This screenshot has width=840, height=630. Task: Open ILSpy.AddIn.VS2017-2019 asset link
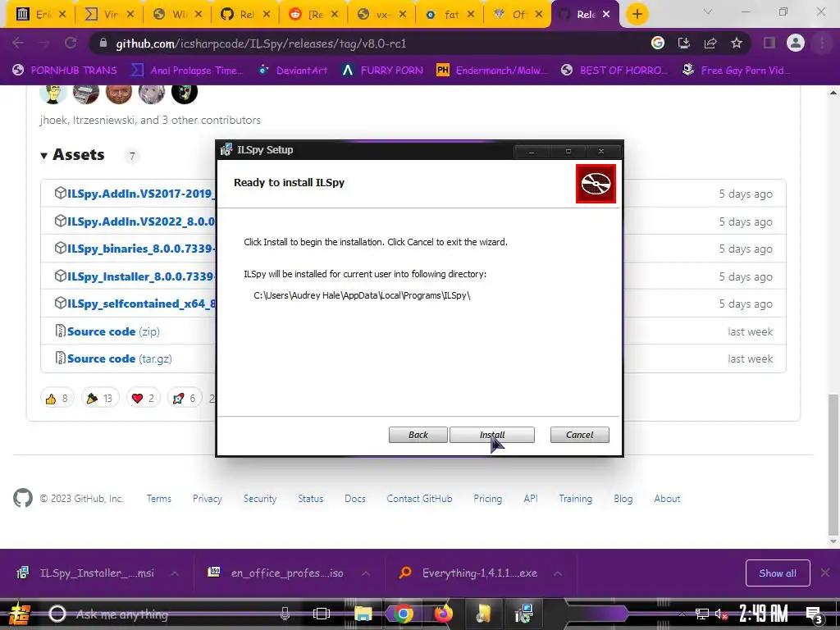(141, 194)
